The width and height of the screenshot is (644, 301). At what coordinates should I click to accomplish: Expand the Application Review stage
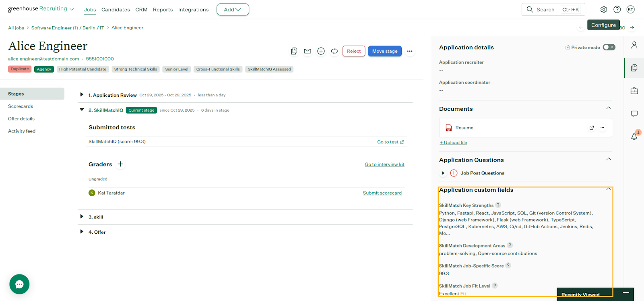click(82, 95)
